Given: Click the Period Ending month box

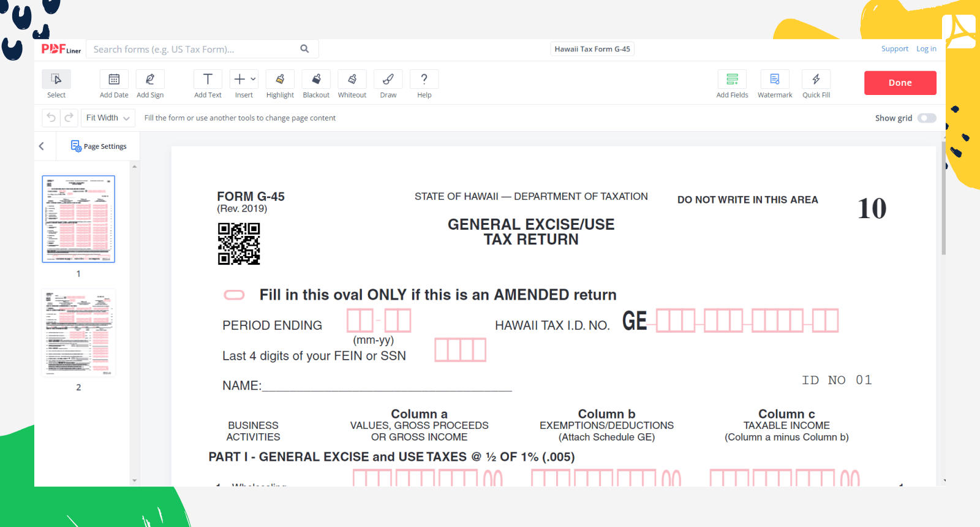Looking at the screenshot, I should (x=360, y=320).
